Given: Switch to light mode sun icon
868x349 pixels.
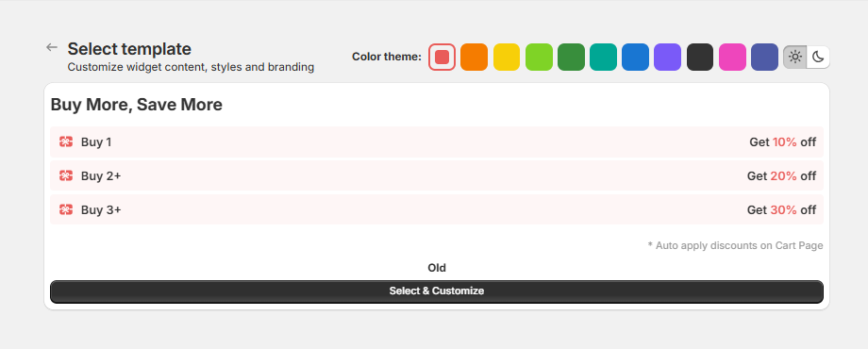Looking at the screenshot, I should [795, 57].
